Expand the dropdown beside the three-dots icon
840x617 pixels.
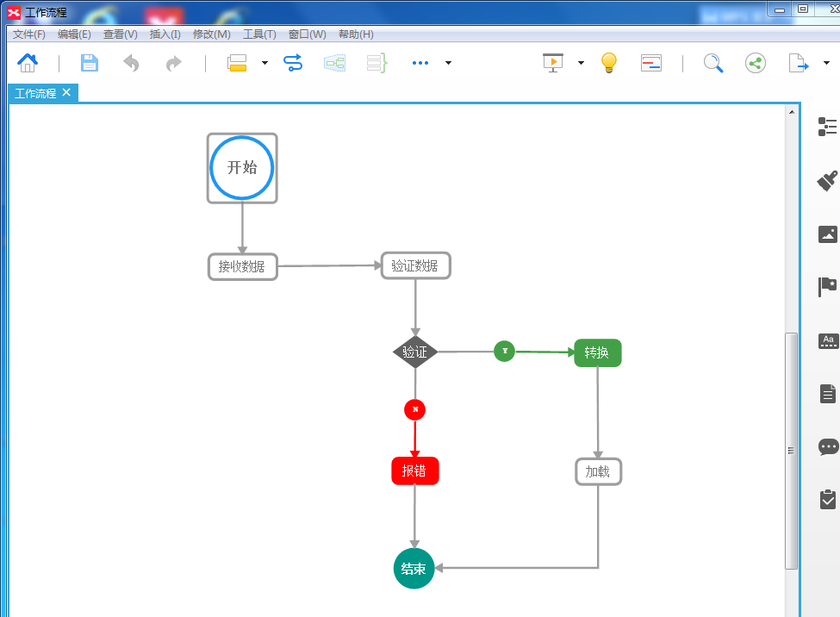click(448, 63)
